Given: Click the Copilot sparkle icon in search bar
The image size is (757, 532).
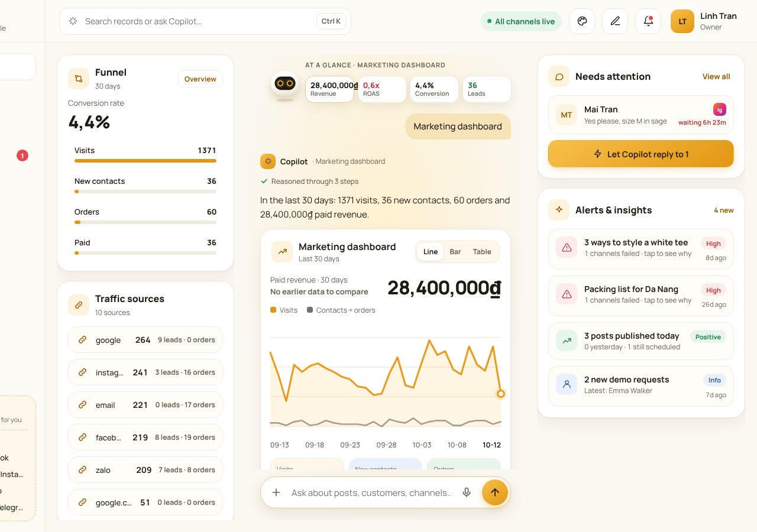Looking at the screenshot, I should 73,21.
